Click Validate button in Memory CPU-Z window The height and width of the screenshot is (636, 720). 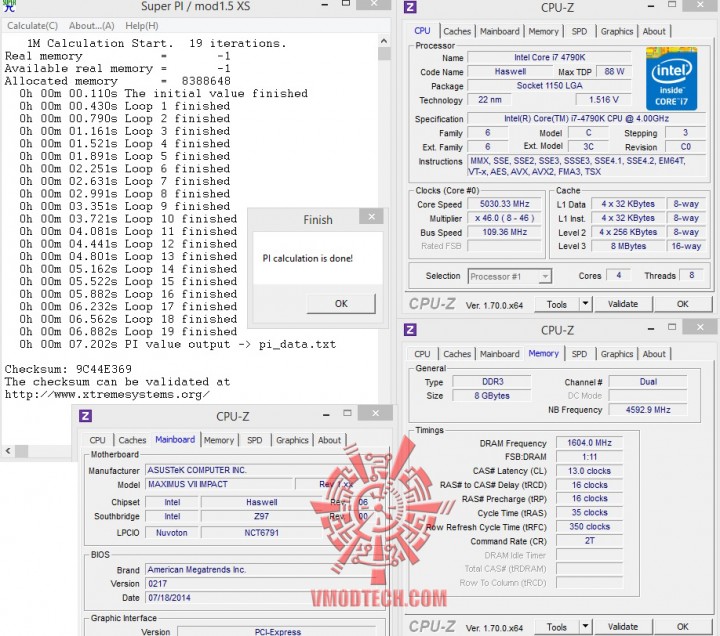[x=623, y=627]
